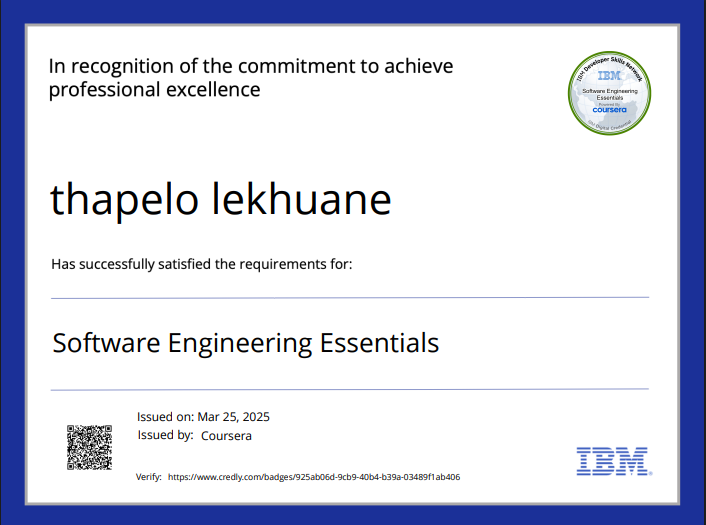Click the 'In recognition of the commitment' heading

(x=251, y=67)
